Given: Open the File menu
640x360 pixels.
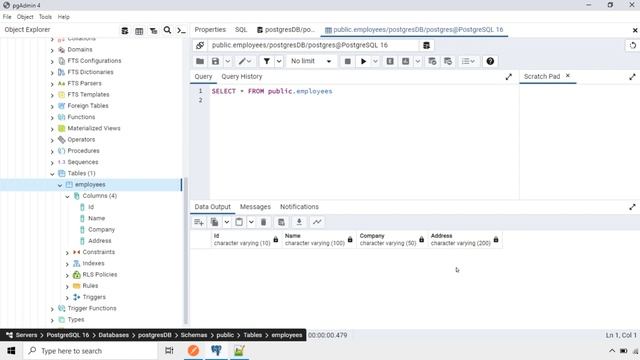Looking at the screenshot, I should tap(7, 17).
